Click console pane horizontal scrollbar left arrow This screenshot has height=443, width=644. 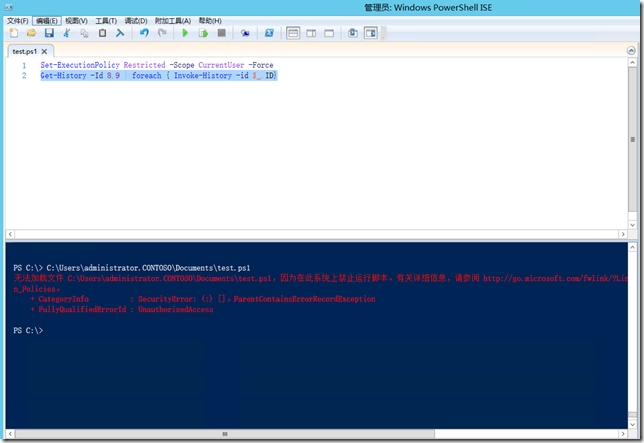pos(10,434)
